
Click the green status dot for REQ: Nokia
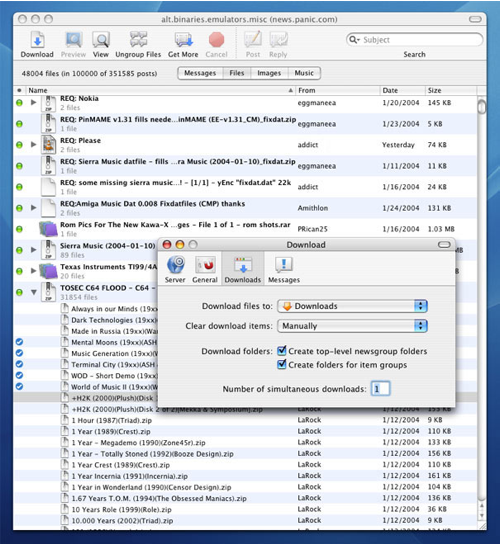[x=19, y=103]
